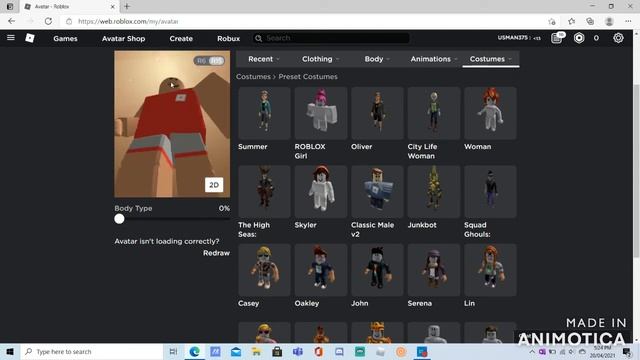Open browser favorites star icon
This screenshot has height=360, width=640.
571,21
